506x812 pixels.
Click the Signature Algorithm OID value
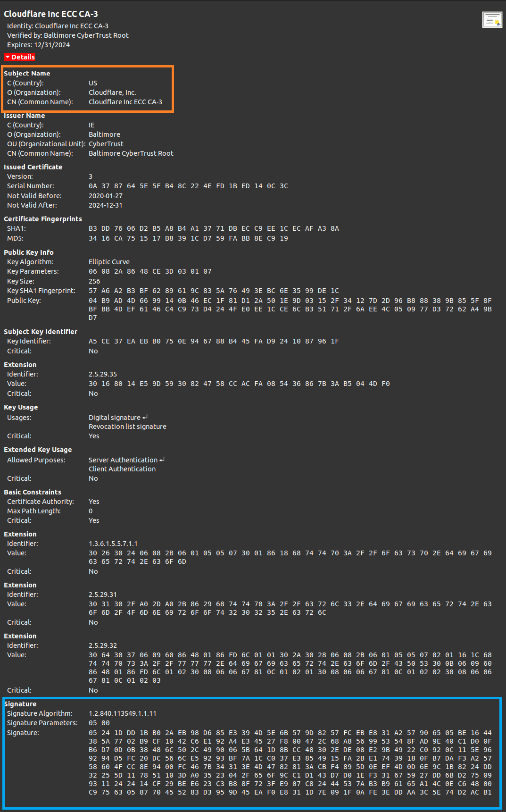[123, 713]
